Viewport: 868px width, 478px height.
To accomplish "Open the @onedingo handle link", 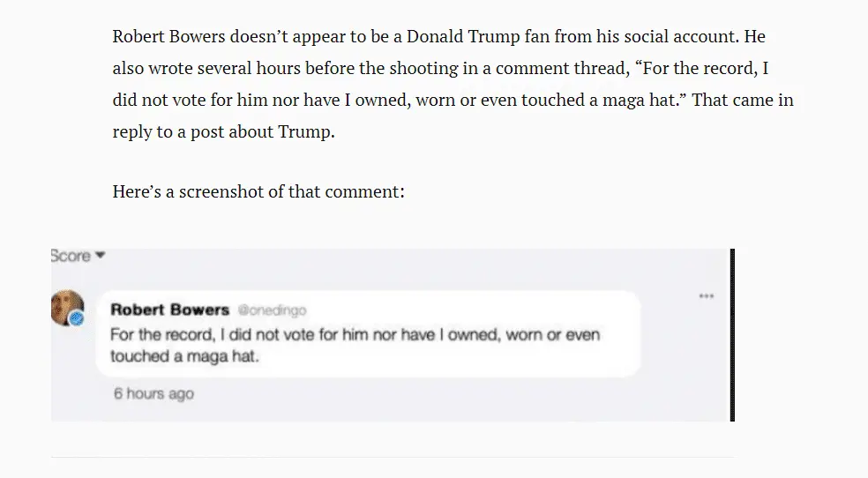I will 271,311.
